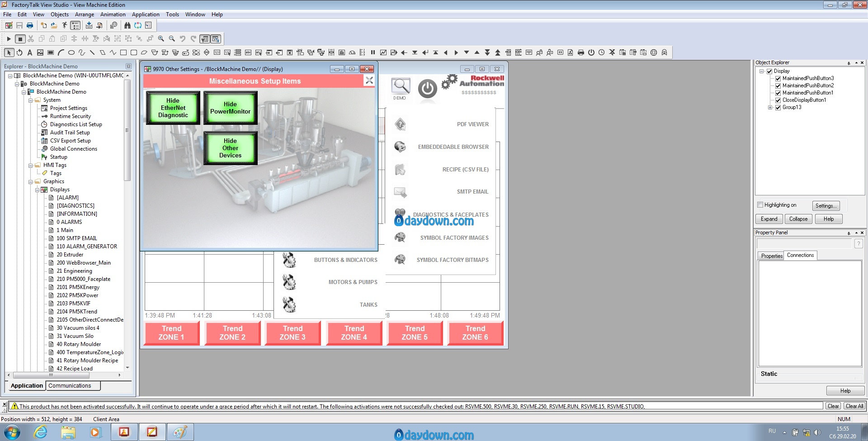The height and width of the screenshot is (441, 868).
Task: Click the Hide PowerMonitor green button
Action: coord(230,108)
